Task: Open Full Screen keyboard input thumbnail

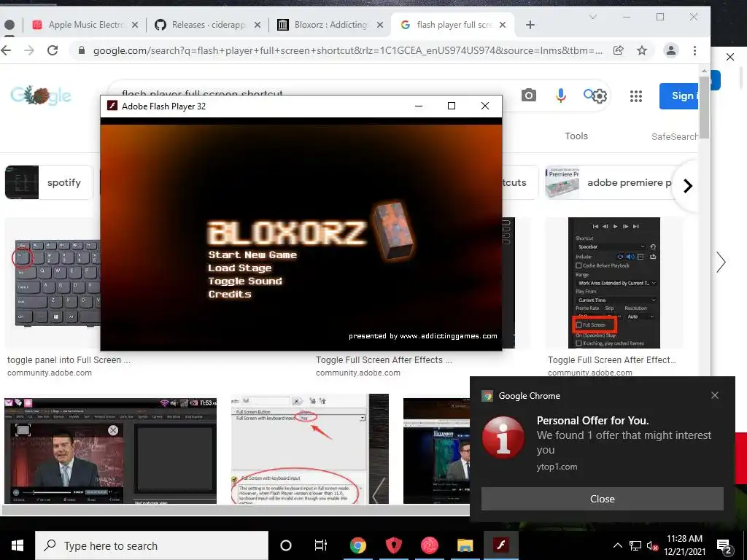Action: tap(309, 448)
